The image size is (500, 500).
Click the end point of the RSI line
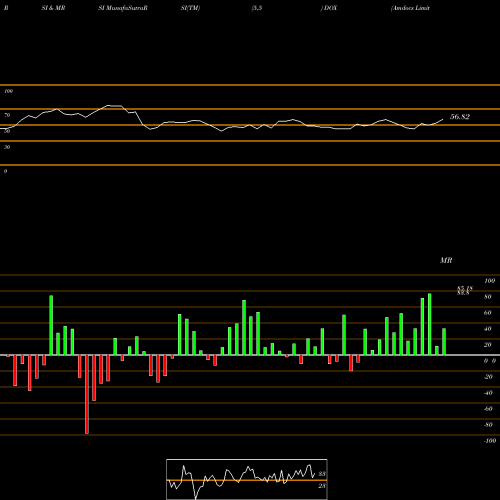tap(443, 119)
